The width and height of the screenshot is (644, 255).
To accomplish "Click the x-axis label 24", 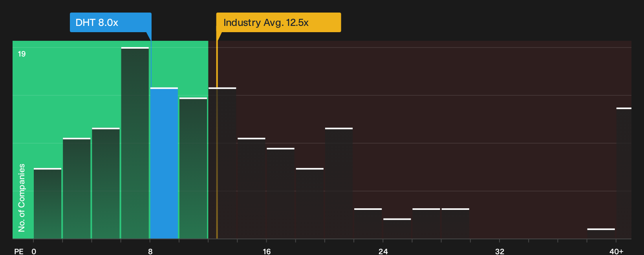I will pos(383,251).
